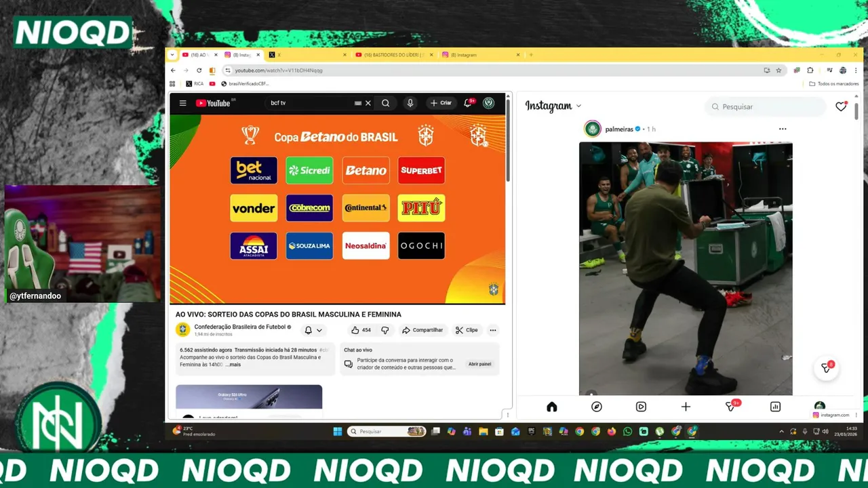The image size is (868, 488).
Task: Start voice search with the microphone icon
Action: (x=410, y=103)
